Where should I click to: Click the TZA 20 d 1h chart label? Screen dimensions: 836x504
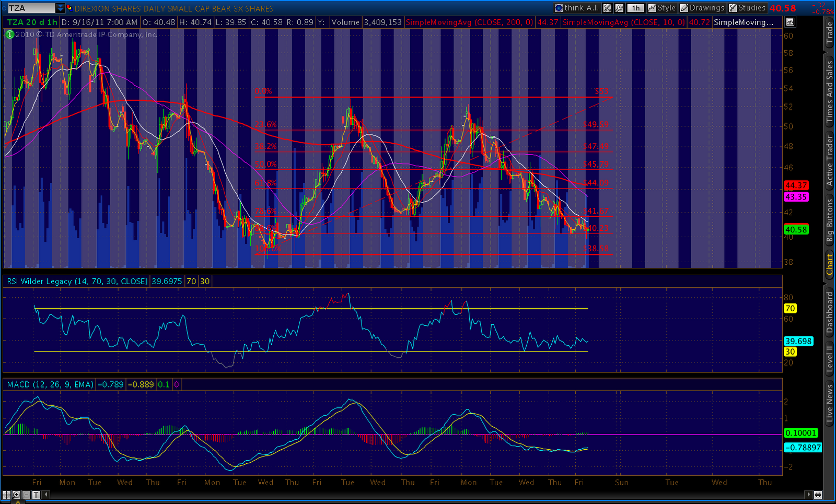coord(32,22)
